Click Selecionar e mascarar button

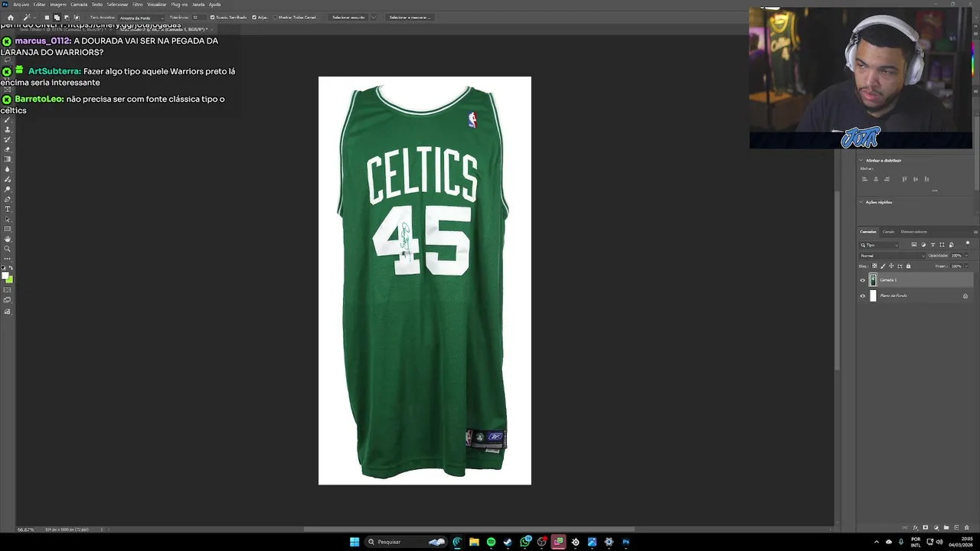[x=410, y=18]
